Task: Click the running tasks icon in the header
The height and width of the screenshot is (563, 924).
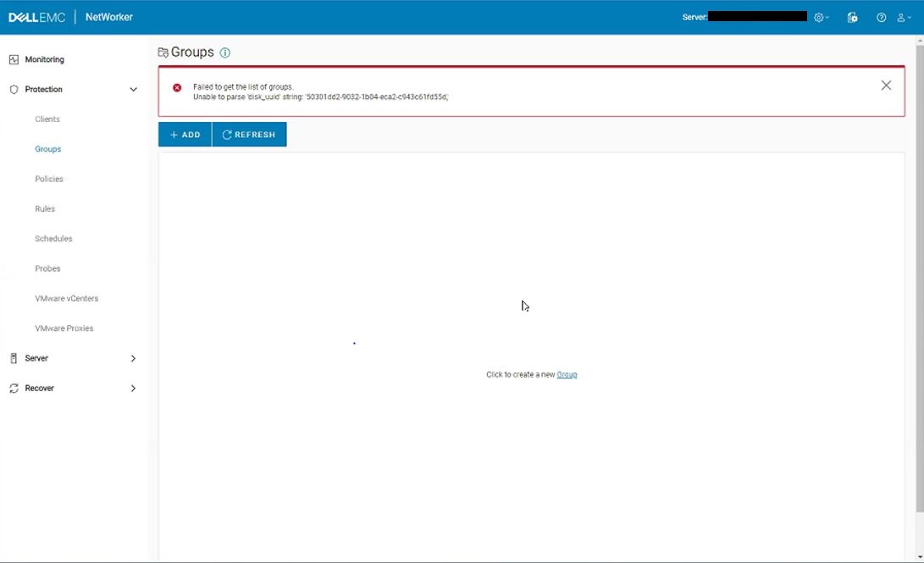Action: point(852,17)
